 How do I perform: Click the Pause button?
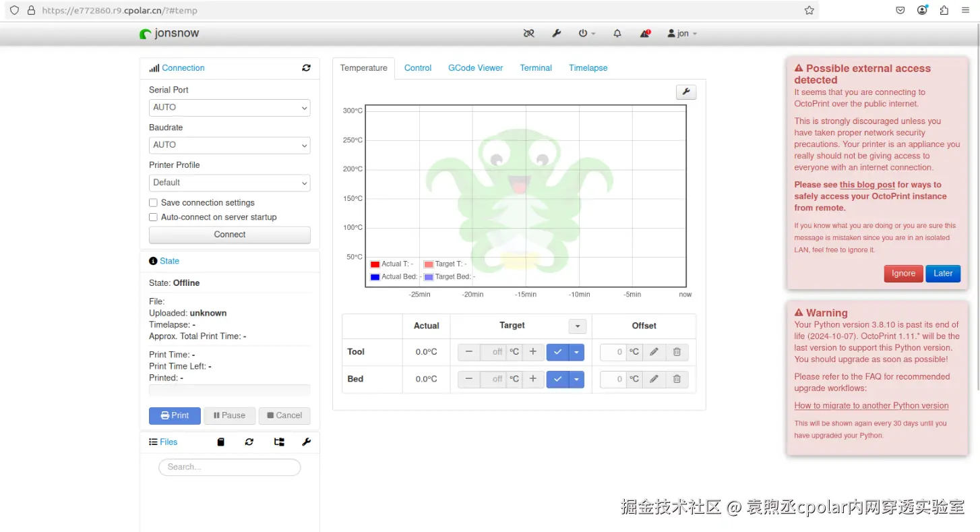(x=229, y=415)
